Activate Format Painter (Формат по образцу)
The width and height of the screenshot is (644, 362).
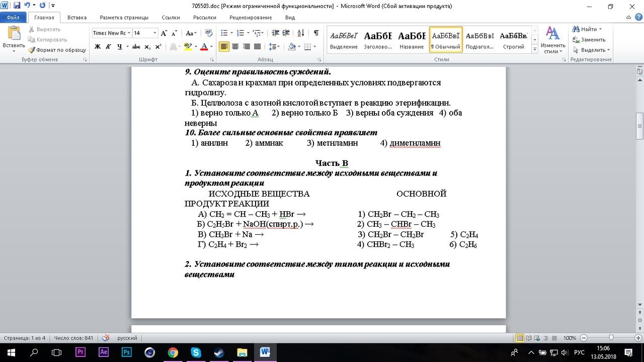[57, 50]
